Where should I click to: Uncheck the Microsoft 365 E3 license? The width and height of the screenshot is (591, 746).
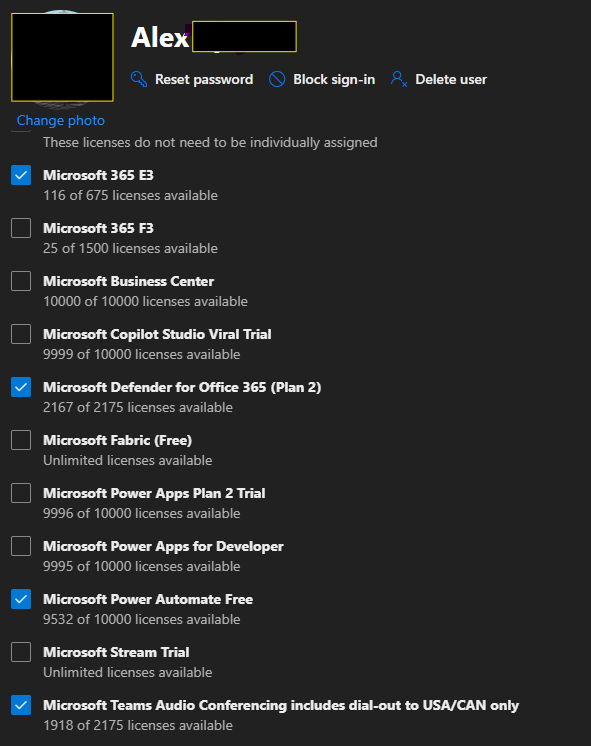click(21, 175)
